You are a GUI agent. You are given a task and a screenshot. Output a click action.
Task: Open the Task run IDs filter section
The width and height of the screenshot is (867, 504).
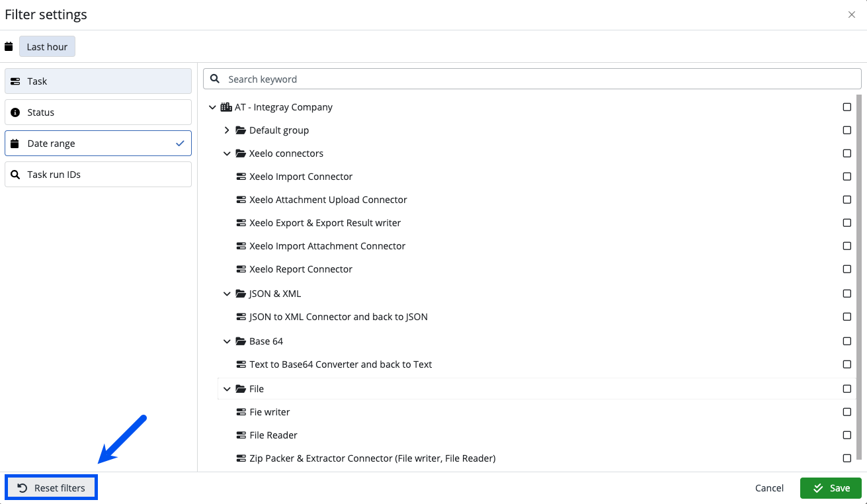[98, 174]
